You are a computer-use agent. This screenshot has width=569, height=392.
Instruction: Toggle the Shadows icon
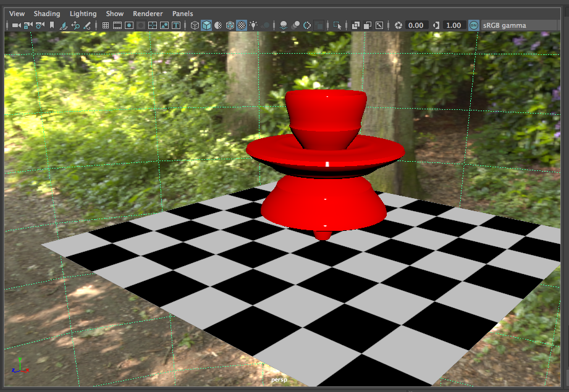[265, 25]
